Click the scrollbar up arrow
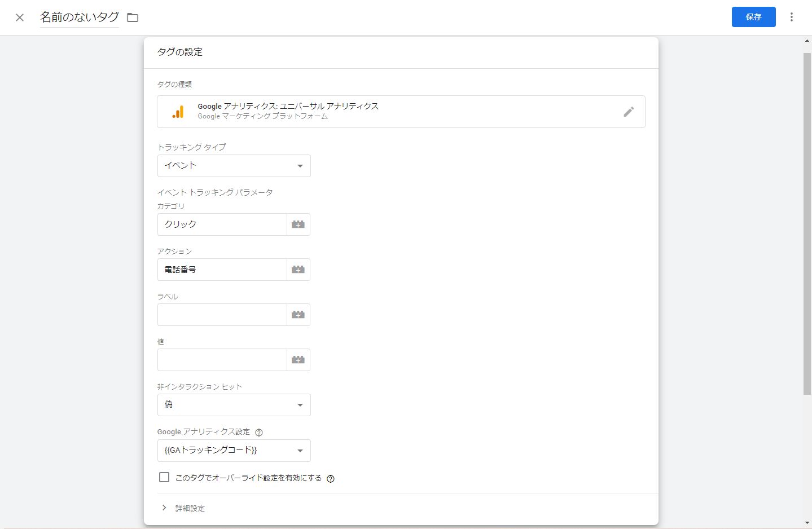The image size is (812, 529). coord(807,41)
